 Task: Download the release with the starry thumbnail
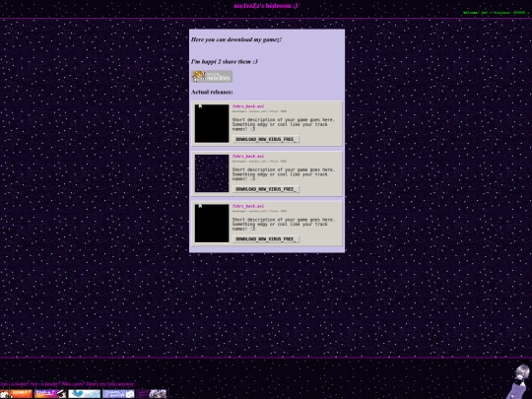click(266, 189)
